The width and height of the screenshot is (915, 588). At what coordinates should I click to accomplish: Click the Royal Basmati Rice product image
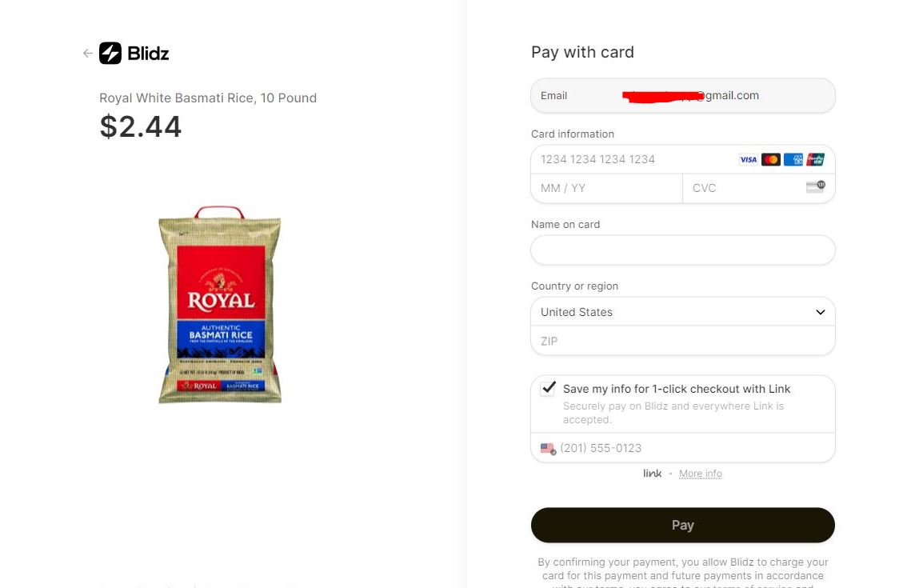click(x=220, y=305)
